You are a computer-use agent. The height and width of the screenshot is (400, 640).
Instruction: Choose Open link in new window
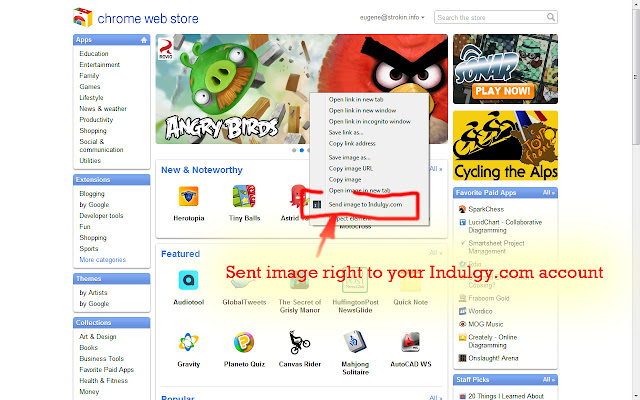tap(362, 111)
